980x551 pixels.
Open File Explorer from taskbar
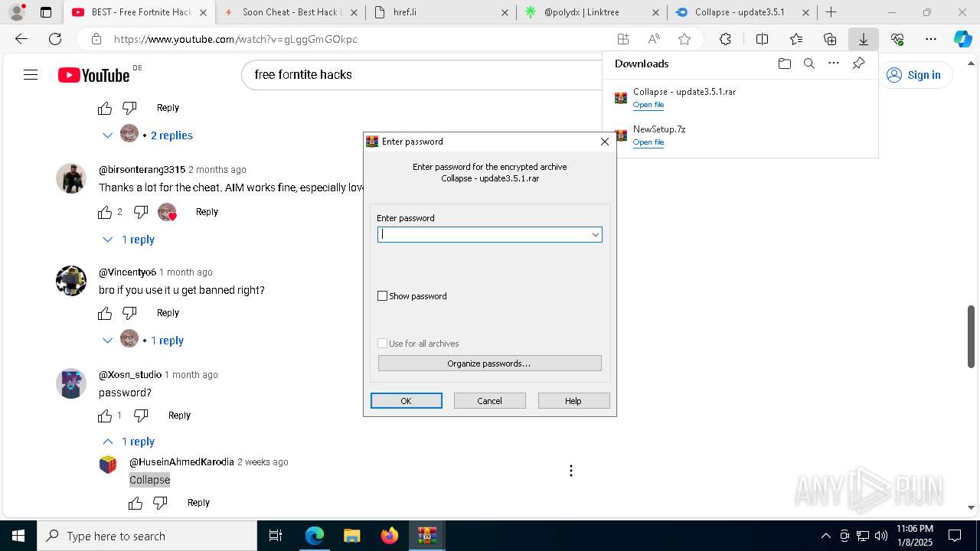[x=351, y=536]
